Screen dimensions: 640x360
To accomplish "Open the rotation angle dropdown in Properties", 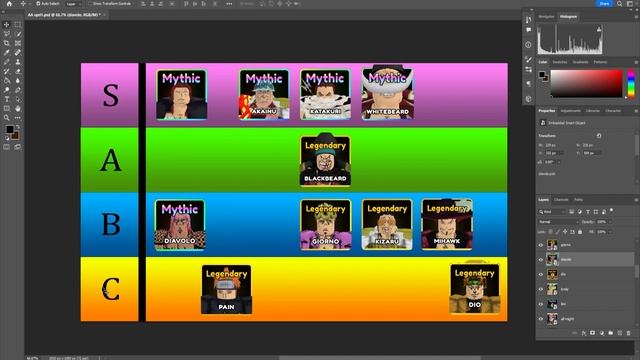I will pyautogui.click(x=559, y=162).
